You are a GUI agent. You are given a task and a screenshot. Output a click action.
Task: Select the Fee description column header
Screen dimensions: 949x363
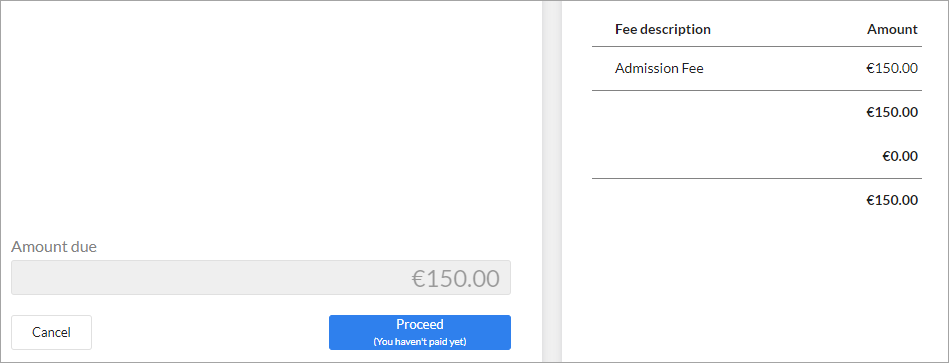(663, 29)
